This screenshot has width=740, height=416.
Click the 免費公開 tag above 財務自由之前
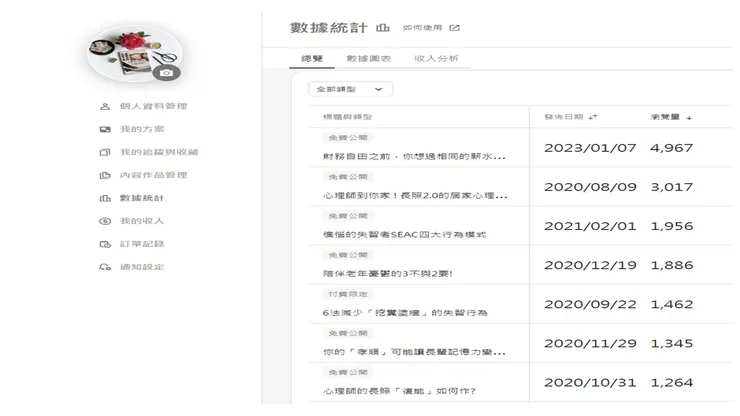[348, 138]
